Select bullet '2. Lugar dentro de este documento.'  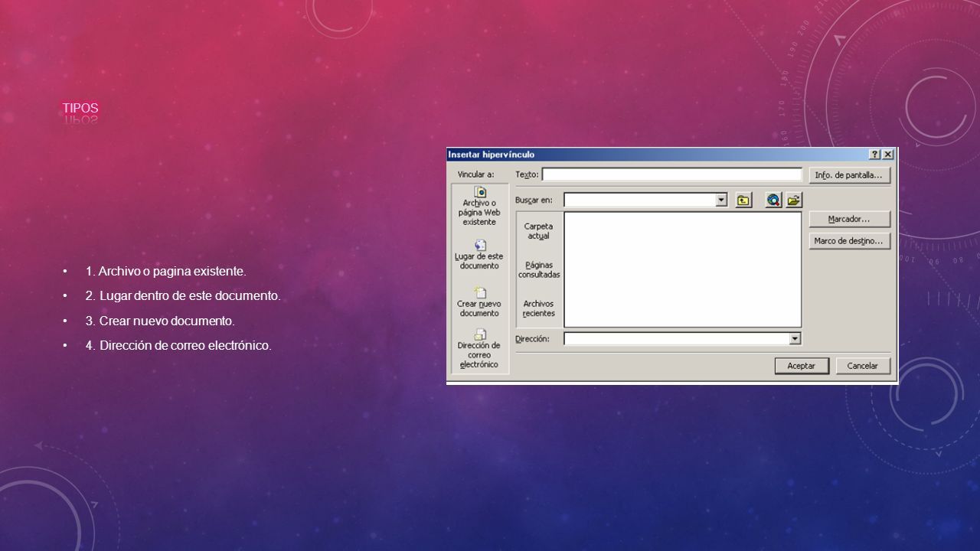[184, 295]
